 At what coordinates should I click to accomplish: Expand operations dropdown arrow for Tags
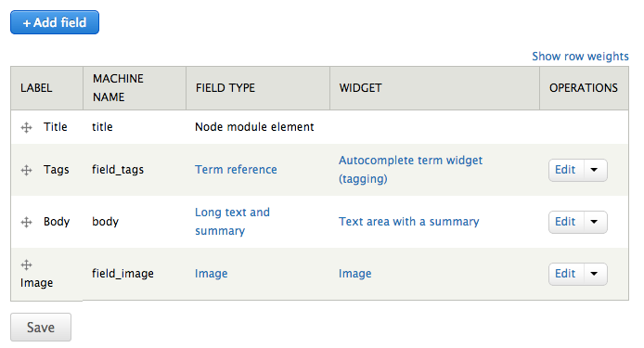(595, 170)
